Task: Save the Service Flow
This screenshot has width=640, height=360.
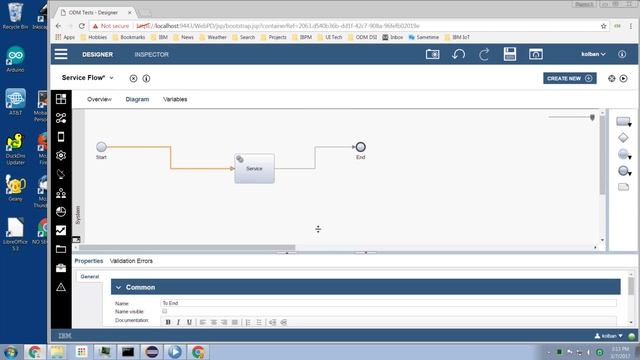Action: (x=510, y=54)
